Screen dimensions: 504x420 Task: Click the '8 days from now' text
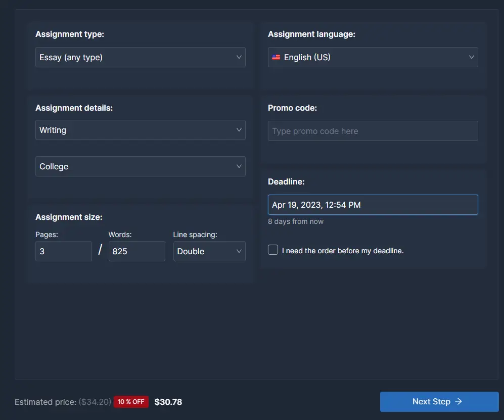pos(296,221)
